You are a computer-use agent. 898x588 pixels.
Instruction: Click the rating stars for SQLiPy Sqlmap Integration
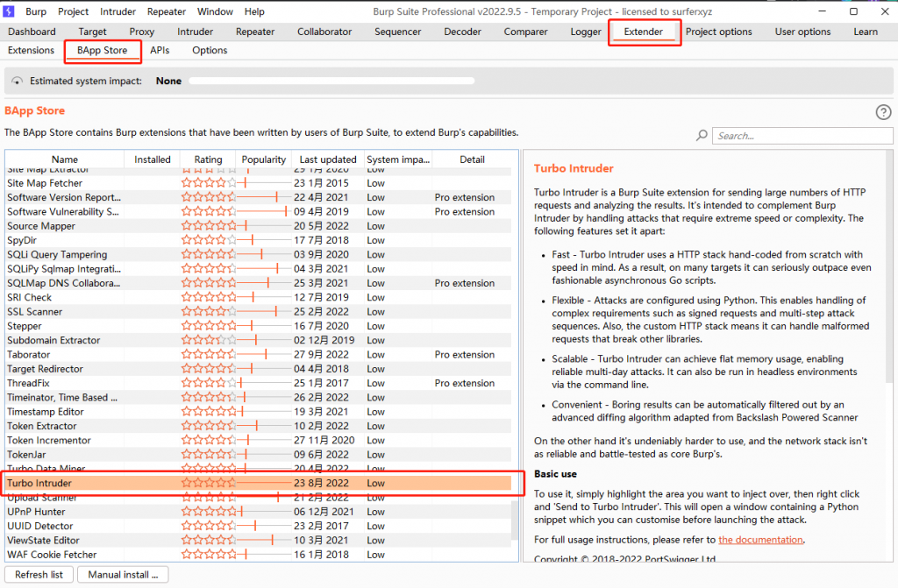(208, 269)
